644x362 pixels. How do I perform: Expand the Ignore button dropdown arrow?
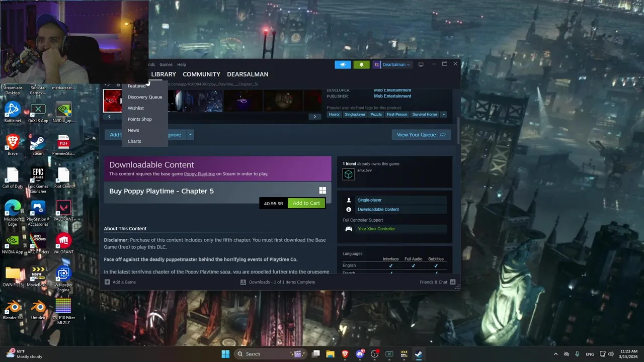(x=190, y=135)
